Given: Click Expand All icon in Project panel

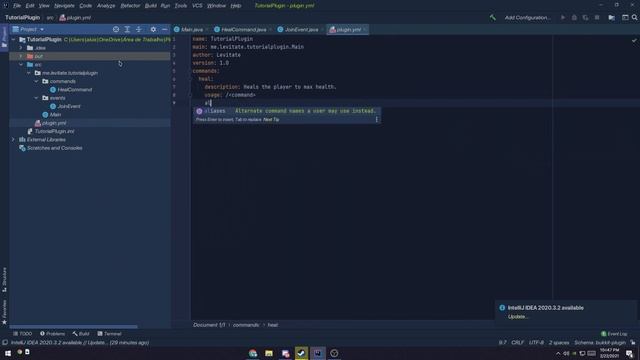Looking at the screenshot, I should click(127, 29).
